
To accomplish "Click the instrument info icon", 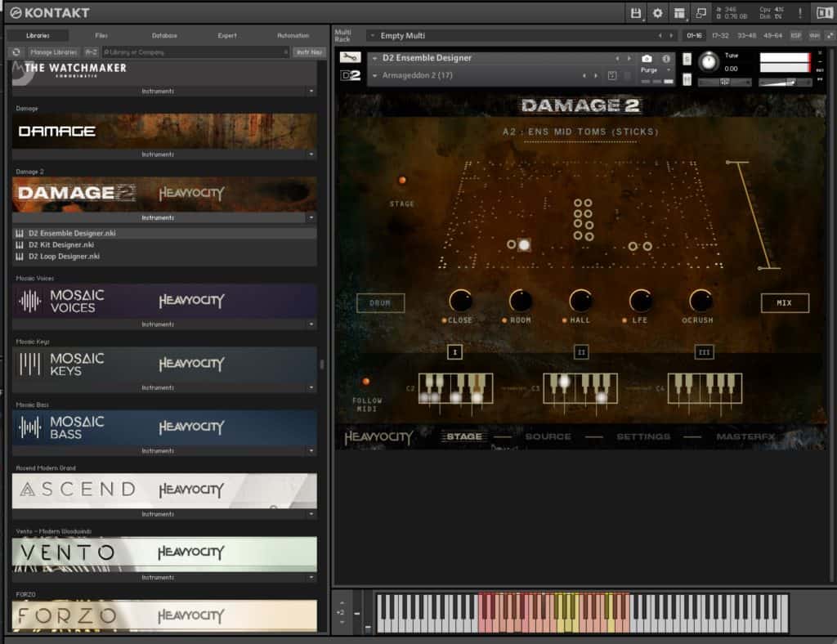I will pyautogui.click(x=665, y=58).
